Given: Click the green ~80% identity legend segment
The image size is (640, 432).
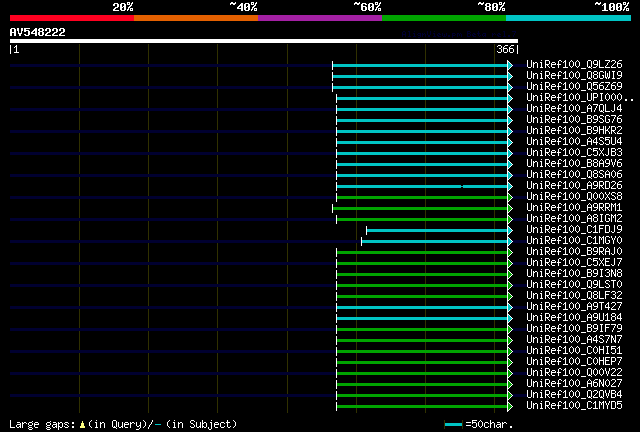Looking at the screenshot, I should point(444,18).
